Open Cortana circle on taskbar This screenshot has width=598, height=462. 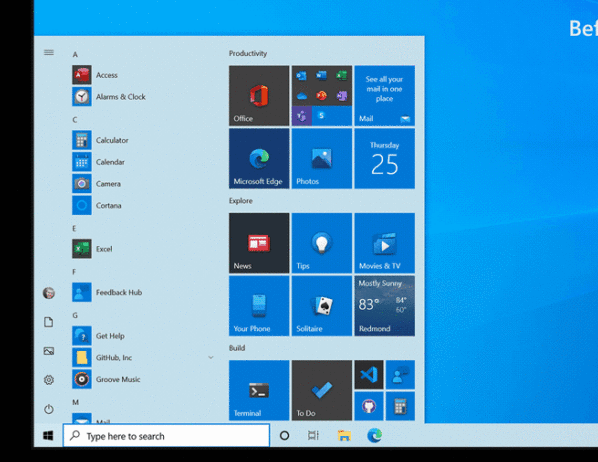(284, 435)
